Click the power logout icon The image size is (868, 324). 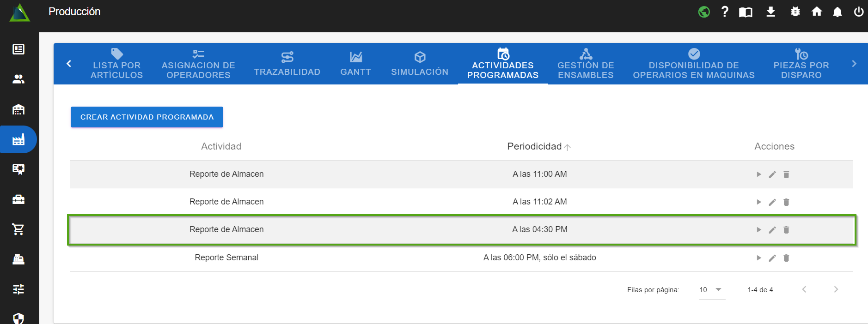pyautogui.click(x=858, y=12)
